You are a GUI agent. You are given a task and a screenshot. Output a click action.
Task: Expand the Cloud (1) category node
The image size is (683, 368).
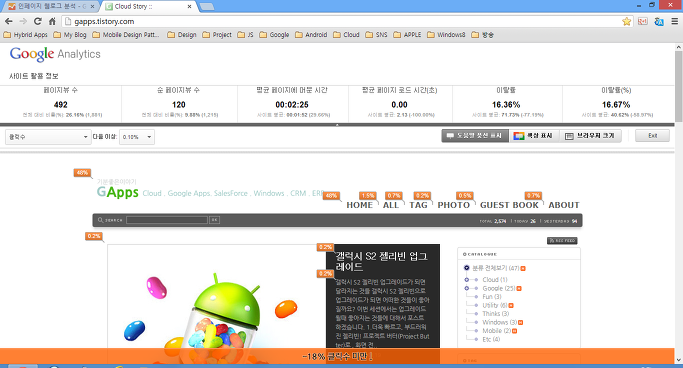(x=467, y=280)
